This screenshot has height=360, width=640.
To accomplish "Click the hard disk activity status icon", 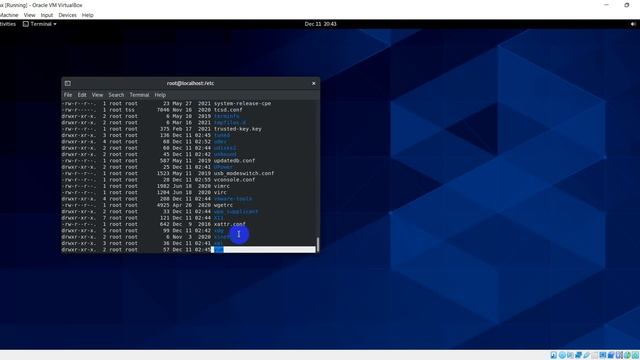I will [554, 355].
